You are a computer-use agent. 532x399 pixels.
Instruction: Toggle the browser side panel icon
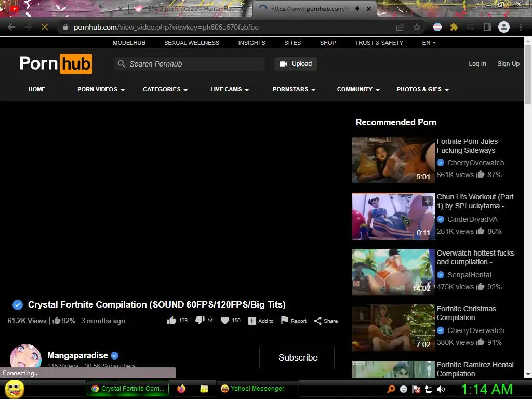(x=487, y=27)
